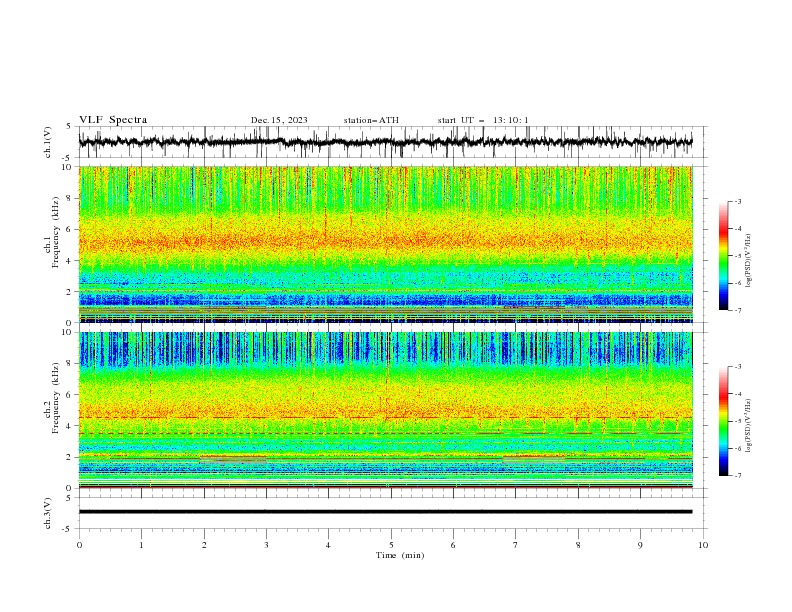Click the ch.1 voltage waveform trace
Screen dimensions: 792x612
386,142
